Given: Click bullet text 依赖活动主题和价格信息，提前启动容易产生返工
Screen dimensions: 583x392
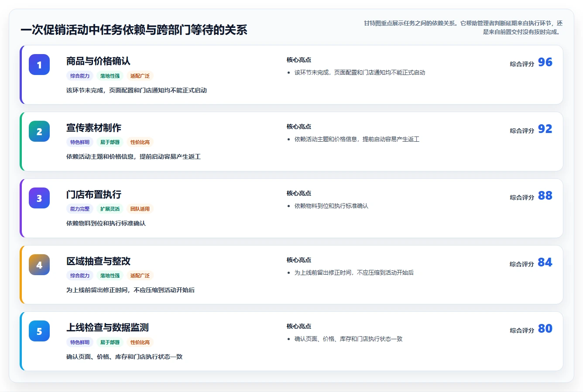Looking at the screenshot, I should pyautogui.click(x=357, y=139).
